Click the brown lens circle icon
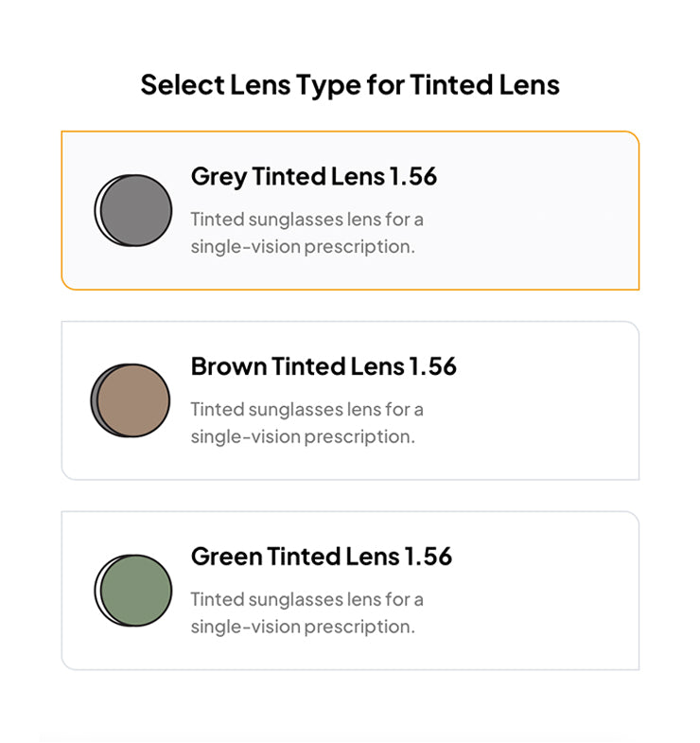 click(131, 400)
